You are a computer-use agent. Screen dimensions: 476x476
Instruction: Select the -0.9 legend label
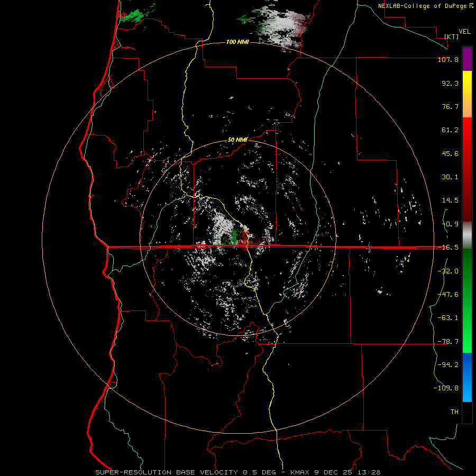click(450, 224)
